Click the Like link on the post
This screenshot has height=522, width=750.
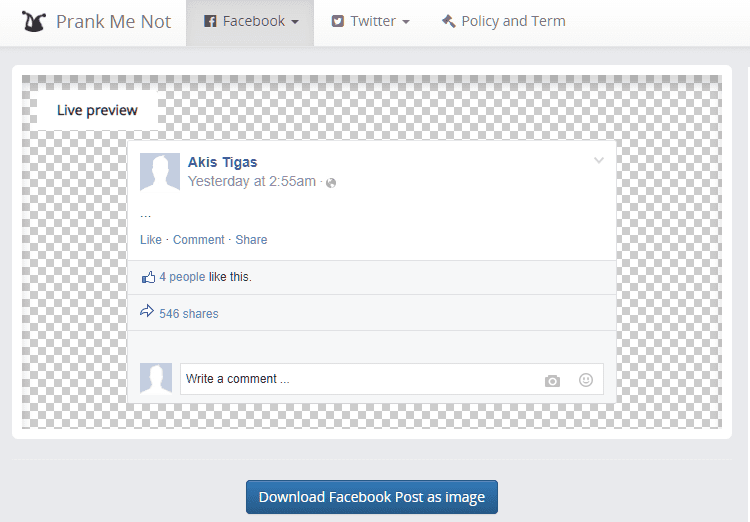click(151, 240)
